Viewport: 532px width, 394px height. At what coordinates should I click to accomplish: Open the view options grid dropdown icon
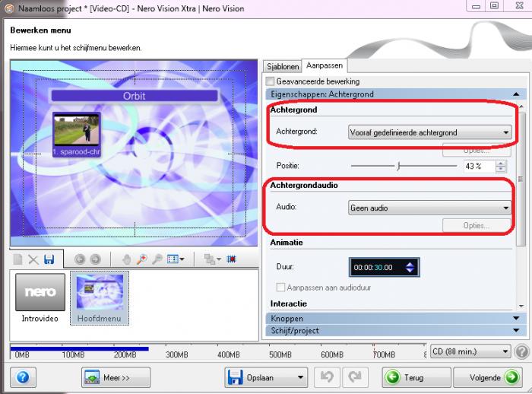pos(176,259)
